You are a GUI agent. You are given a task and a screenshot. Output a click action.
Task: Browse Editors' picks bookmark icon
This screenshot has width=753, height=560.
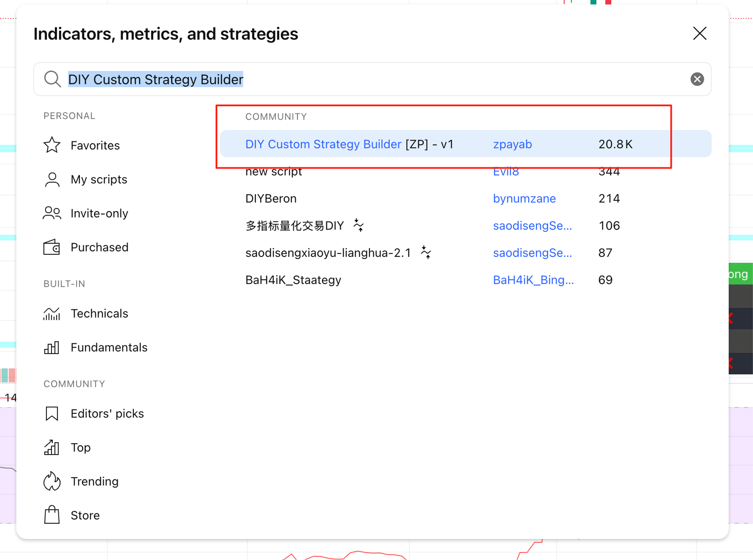[52, 413]
